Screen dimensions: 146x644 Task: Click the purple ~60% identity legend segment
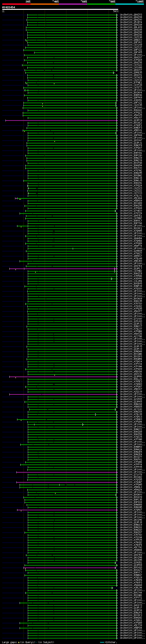click(73, 4)
